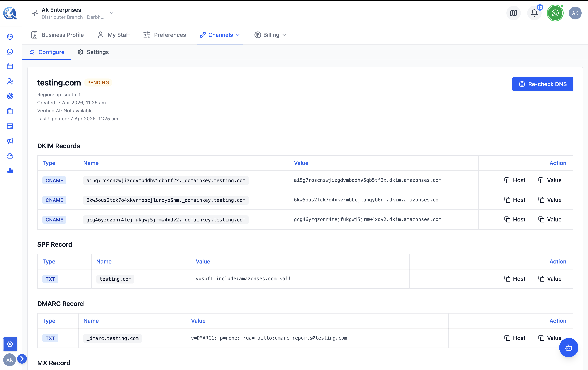Copy Value for the gcg46yzqzonr DKIM record
Image resolution: width=588 pixels, height=370 pixels.
[x=550, y=219]
